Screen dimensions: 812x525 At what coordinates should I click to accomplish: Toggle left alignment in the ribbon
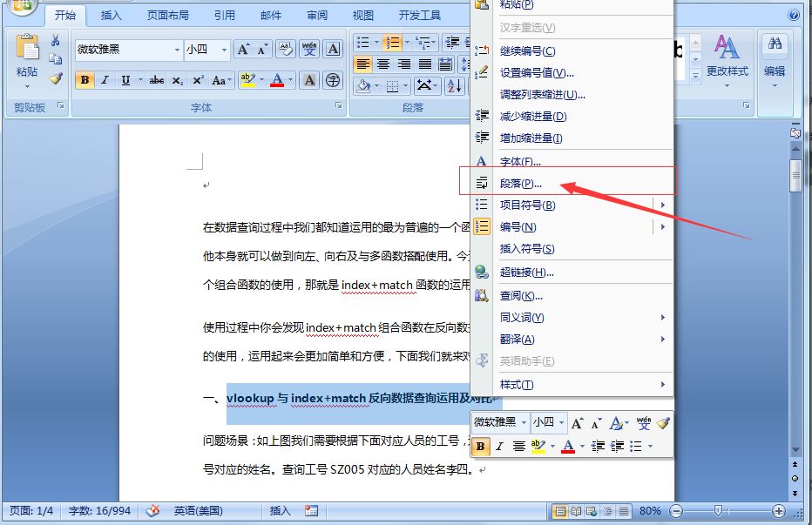[x=363, y=64]
